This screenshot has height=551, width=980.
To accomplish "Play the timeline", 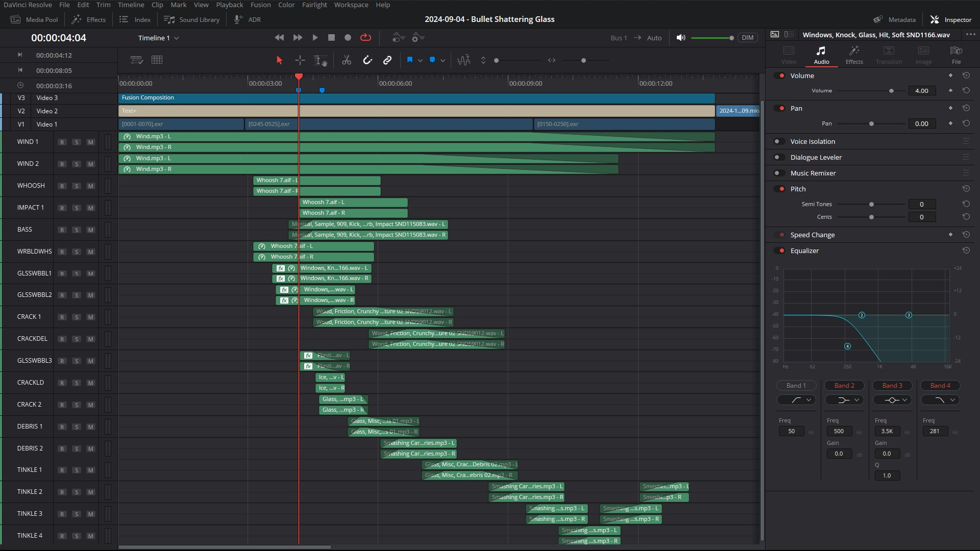I will (315, 38).
